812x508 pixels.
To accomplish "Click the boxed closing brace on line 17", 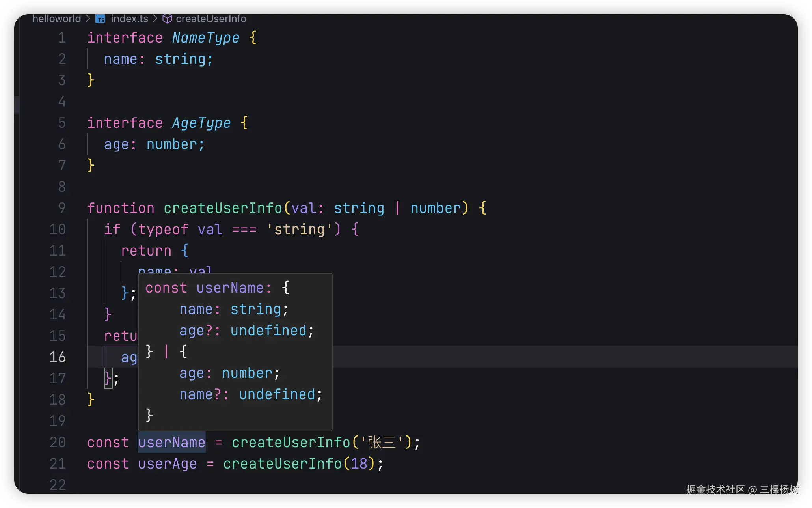I will [108, 378].
